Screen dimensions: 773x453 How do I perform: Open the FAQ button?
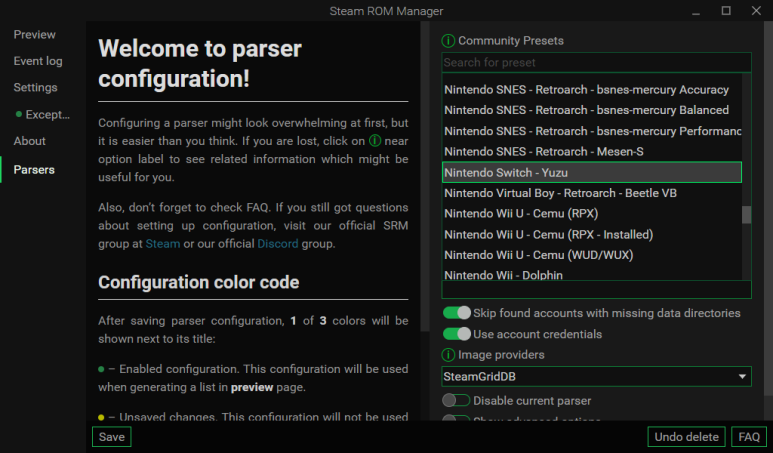[x=749, y=437]
